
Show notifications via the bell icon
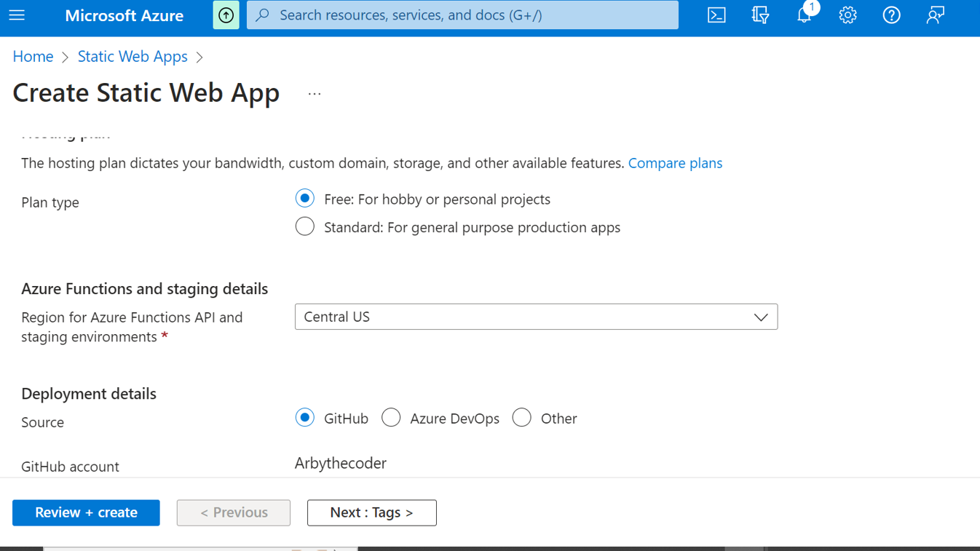804,15
